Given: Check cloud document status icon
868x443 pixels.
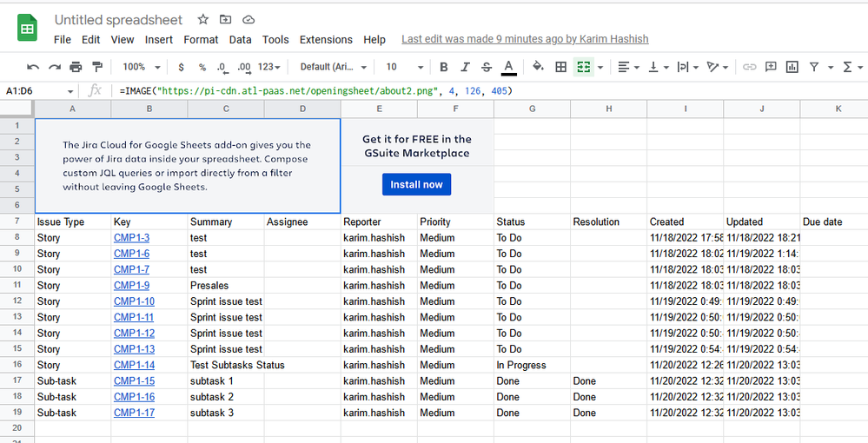Looking at the screenshot, I should pyautogui.click(x=248, y=19).
